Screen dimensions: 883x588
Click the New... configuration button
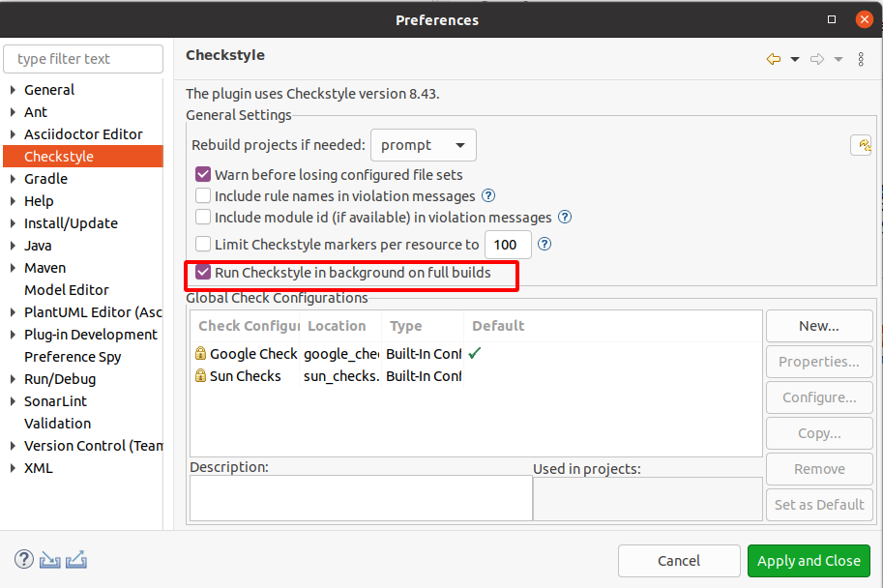tap(819, 326)
